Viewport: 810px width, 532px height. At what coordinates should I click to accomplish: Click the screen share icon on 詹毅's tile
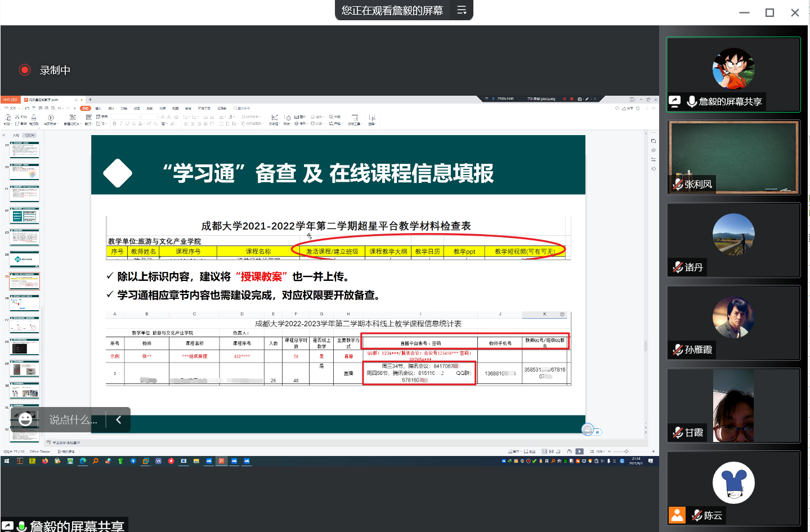674,101
